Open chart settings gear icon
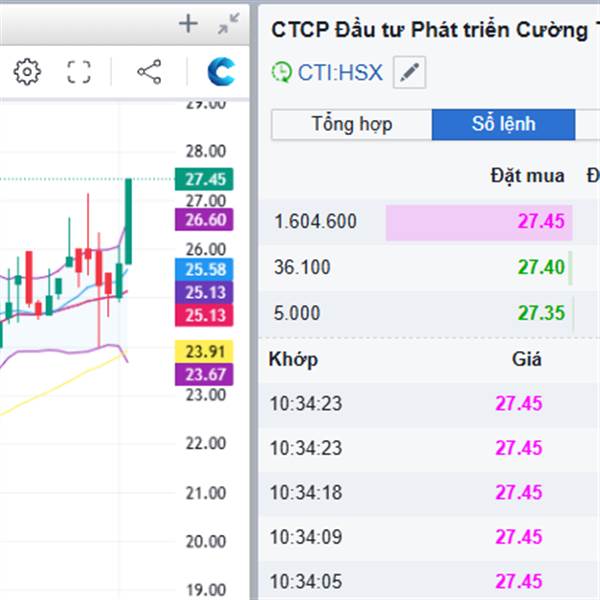 click(x=27, y=72)
